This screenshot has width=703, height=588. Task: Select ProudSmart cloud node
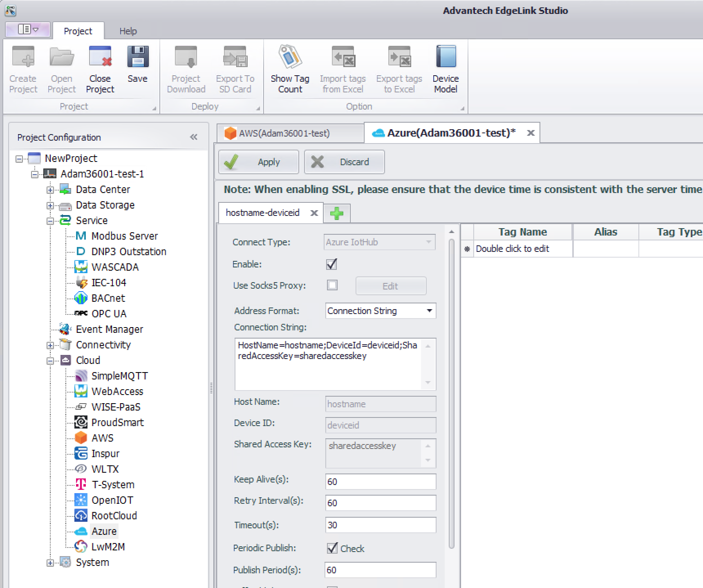pyautogui.click(x=117, y=422)
